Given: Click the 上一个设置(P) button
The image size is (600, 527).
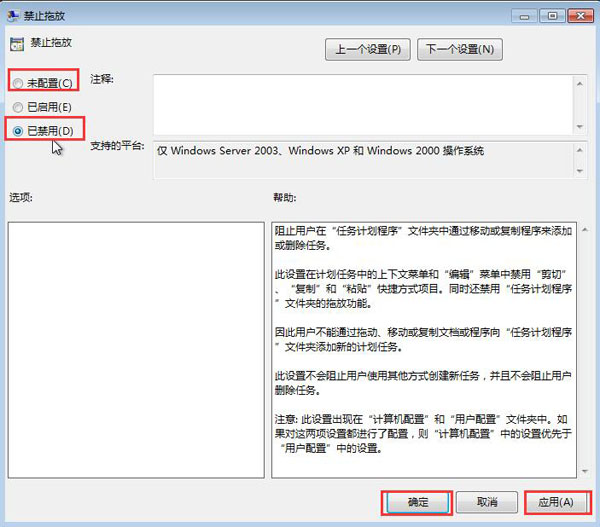Looking at the screenshot, I should pyautogui.click(x=368, y=49).
